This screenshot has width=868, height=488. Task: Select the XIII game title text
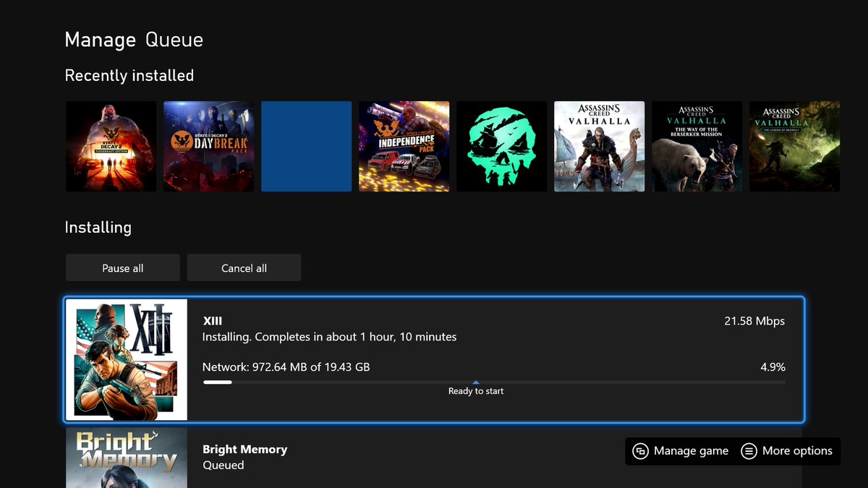(213, 321)
